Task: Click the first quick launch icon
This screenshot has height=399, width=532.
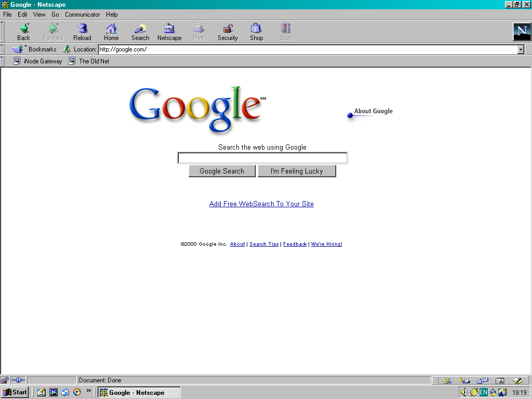Action: coord(42,392)
